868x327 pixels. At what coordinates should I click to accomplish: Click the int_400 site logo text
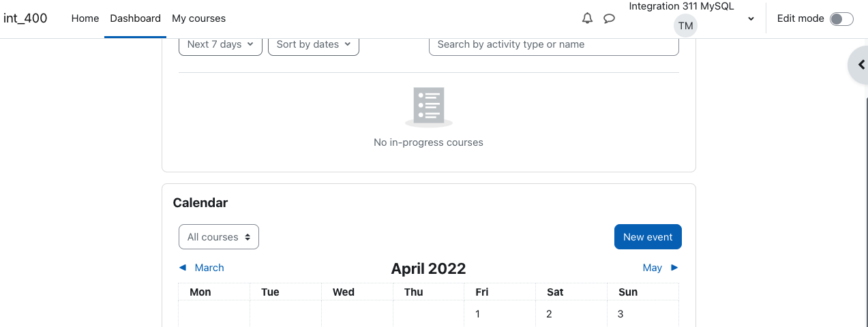[25, 18]
